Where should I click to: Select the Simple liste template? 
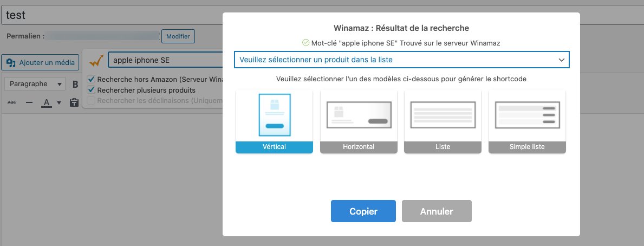[527, 121]
